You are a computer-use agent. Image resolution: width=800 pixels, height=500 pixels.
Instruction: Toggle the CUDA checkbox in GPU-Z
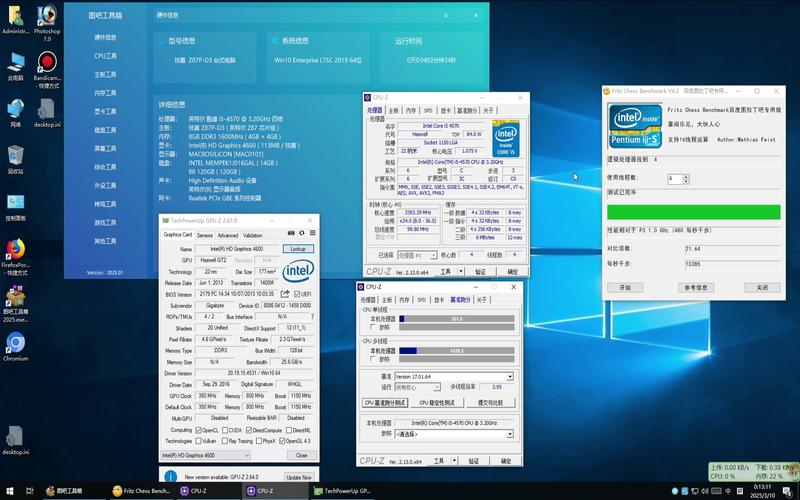[x=225, y=430]
